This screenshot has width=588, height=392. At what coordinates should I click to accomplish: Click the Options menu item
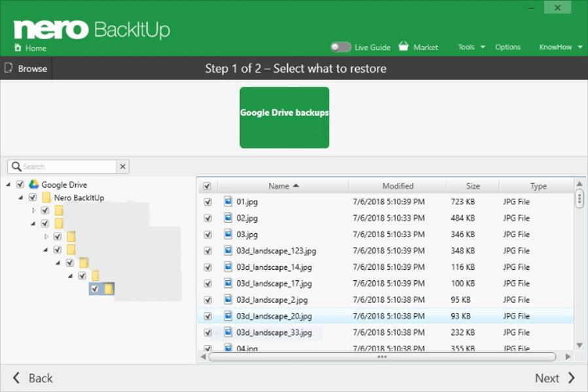(508, 47)
